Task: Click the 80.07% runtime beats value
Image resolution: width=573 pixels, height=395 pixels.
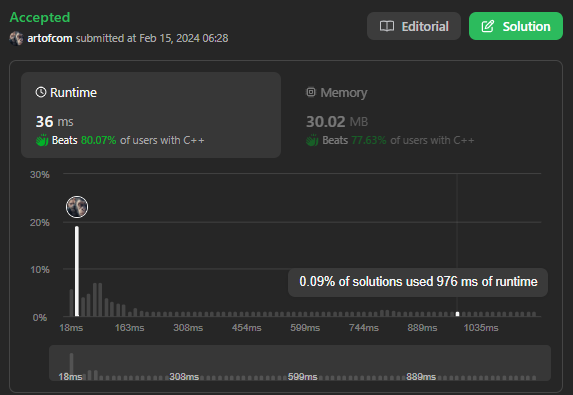Action: [x=98, y=140]
